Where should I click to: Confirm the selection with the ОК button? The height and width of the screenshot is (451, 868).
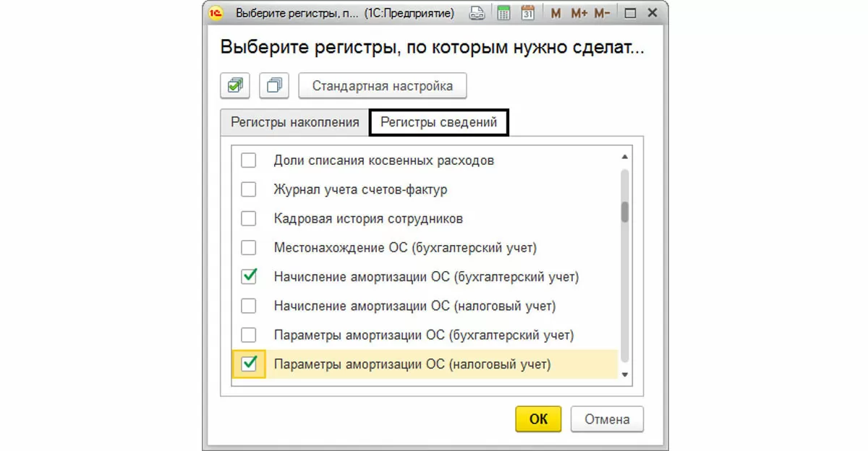coord(539,419)
